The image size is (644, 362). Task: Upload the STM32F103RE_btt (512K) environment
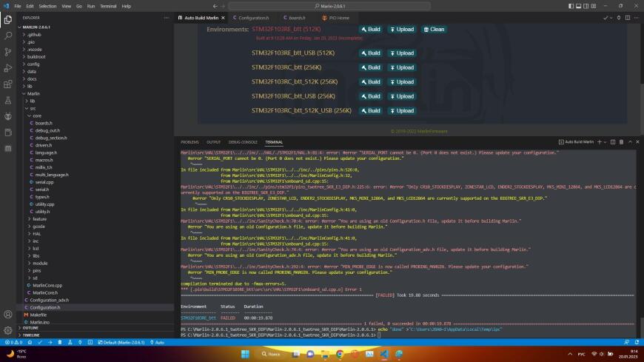tap(402, 29)
